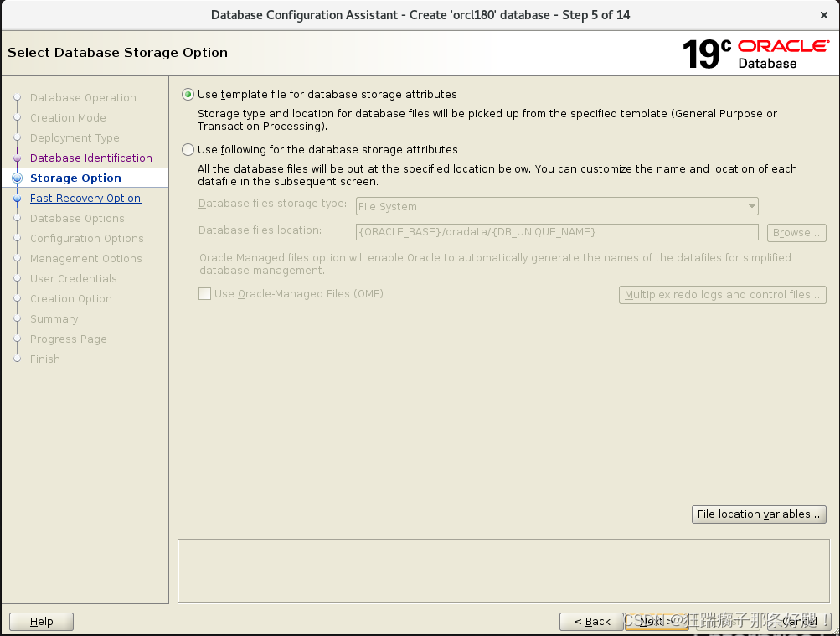Click Finish step label
This screenshot has width=840, height=636.
(45, 359)
